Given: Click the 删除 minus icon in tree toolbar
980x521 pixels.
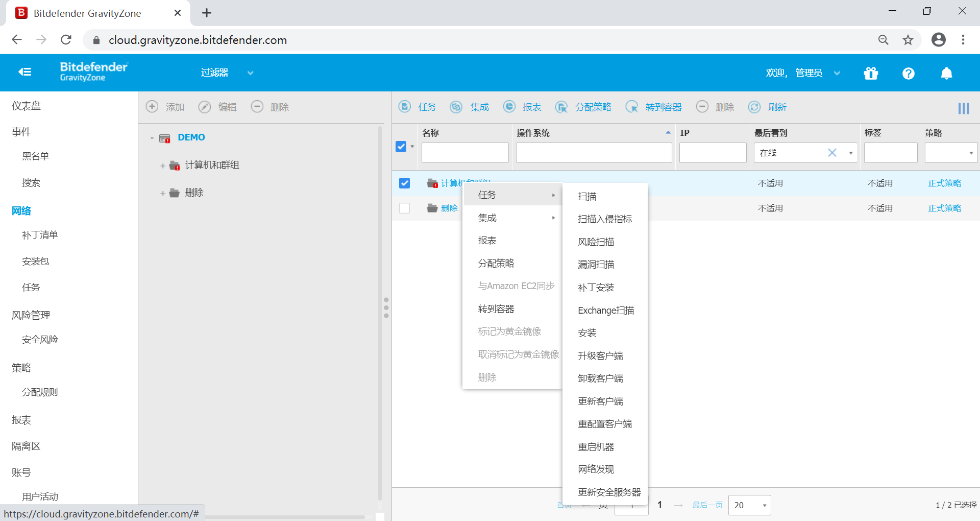Looking at the screenshot, I should pyautogui.click(x=257, y=107).
